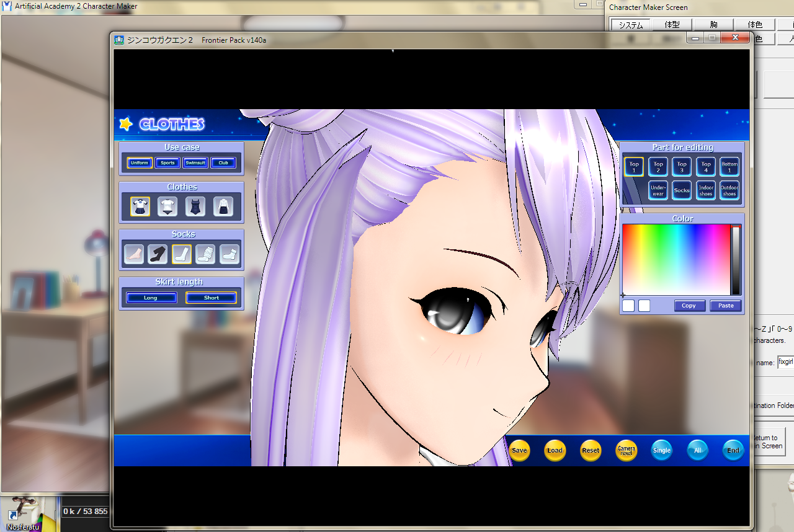Click Return to Main Screen button
This screenshot has height=532, width=794.
pos(769,441)
